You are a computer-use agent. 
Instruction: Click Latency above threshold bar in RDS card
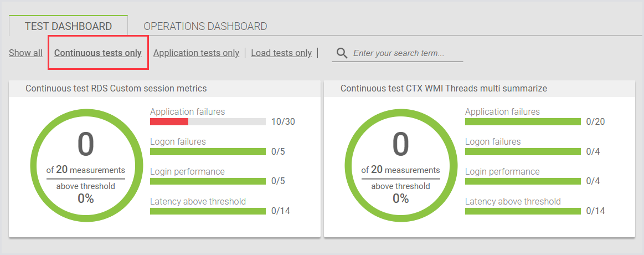(x=208, y=211)
